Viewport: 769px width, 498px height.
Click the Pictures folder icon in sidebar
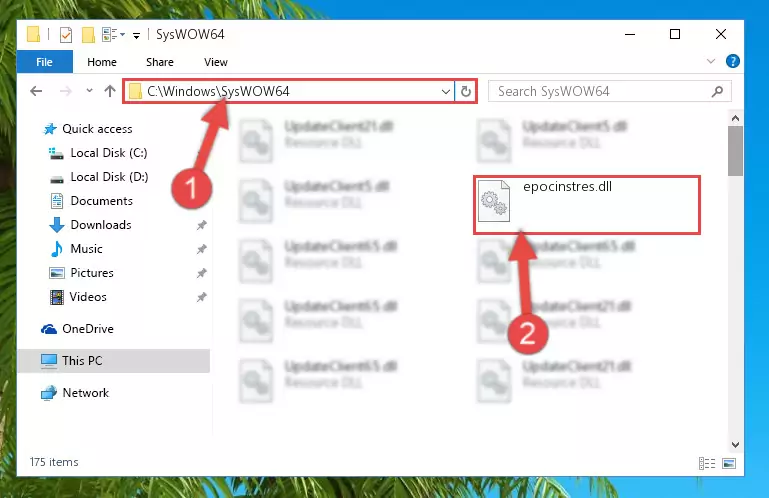point(57,273)
